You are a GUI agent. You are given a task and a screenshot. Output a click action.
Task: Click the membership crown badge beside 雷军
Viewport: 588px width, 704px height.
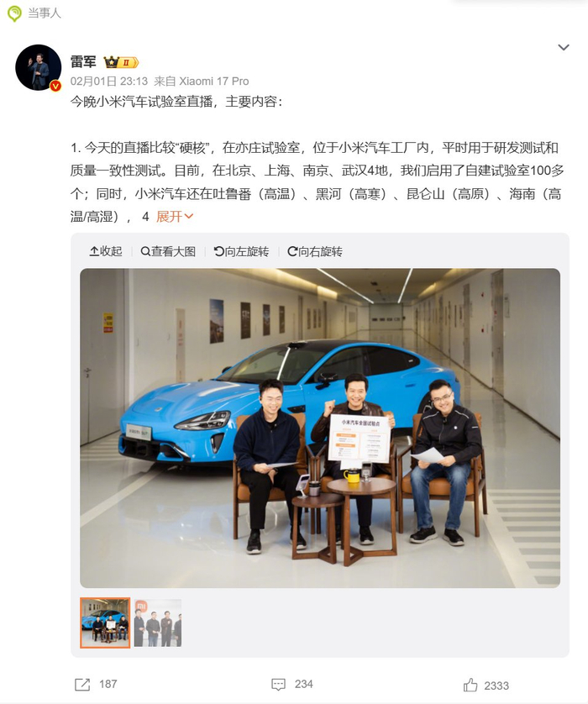coord(121,62)
